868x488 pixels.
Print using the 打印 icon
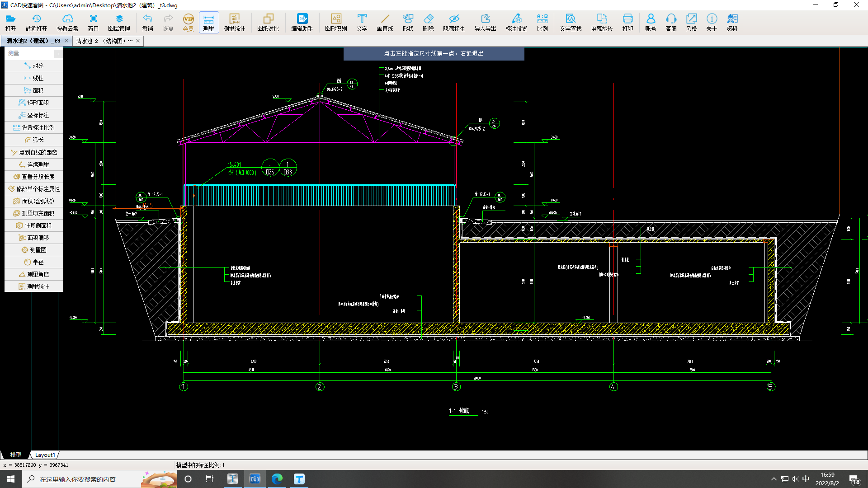(627, 23)
